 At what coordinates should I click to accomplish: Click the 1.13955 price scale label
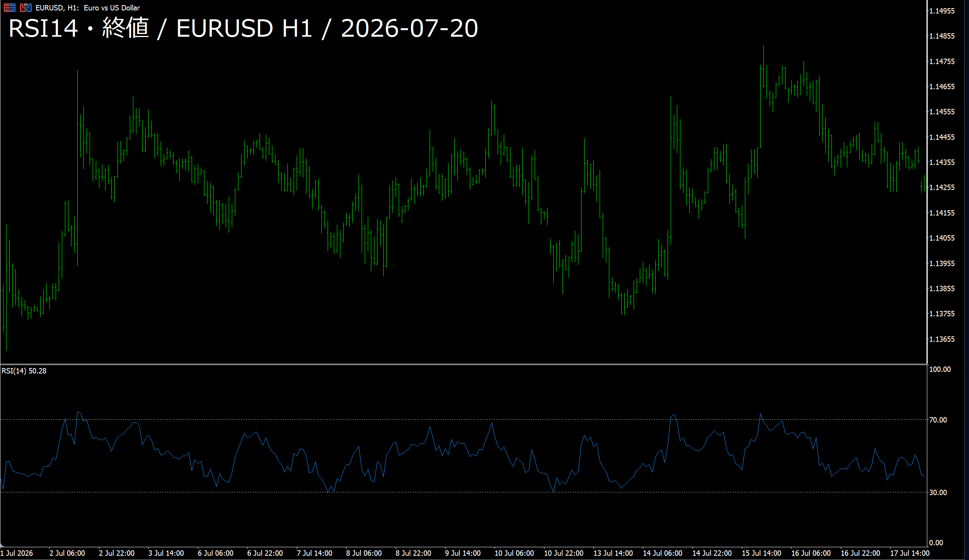[x=942, y=263]
